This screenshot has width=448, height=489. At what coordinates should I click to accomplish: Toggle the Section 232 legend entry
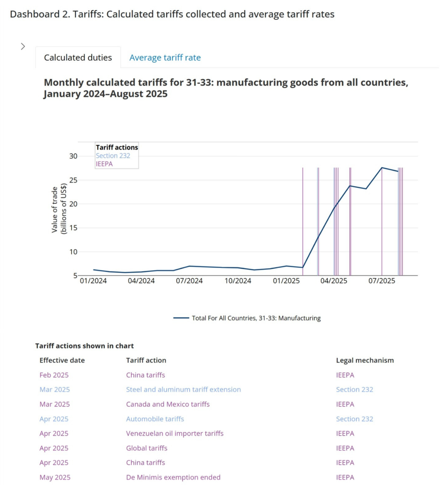click(113, 156)
